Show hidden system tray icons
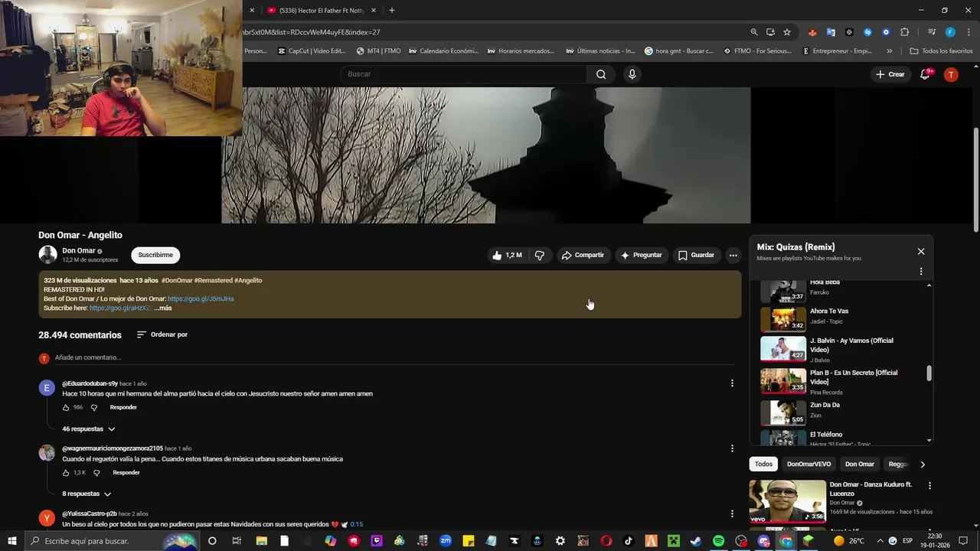The width and height of the screenshot is (980, 551). coord(880,541)
